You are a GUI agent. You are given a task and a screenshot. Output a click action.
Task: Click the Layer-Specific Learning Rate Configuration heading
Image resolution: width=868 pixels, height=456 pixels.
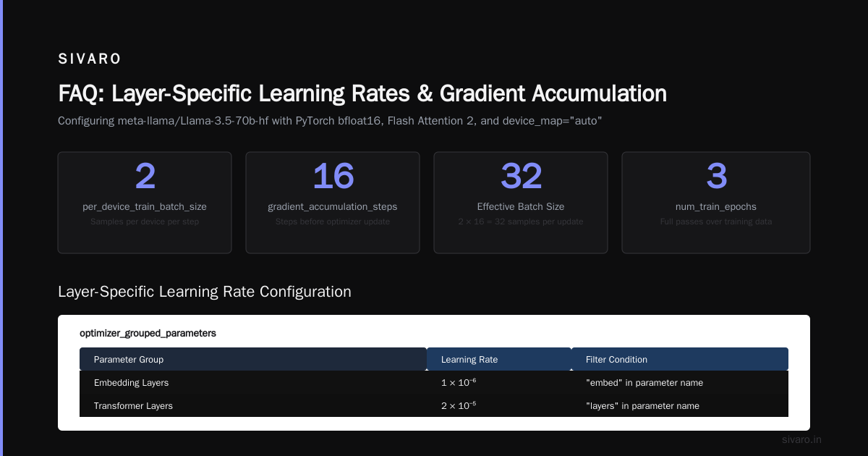pyautogui.click(x=205, y=292)
